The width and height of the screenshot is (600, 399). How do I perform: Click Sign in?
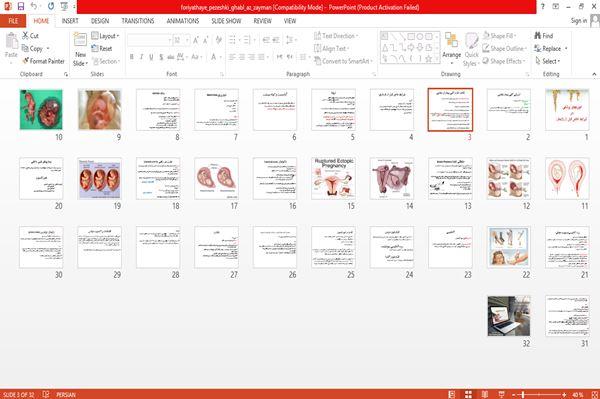click(x=579, y=21)
